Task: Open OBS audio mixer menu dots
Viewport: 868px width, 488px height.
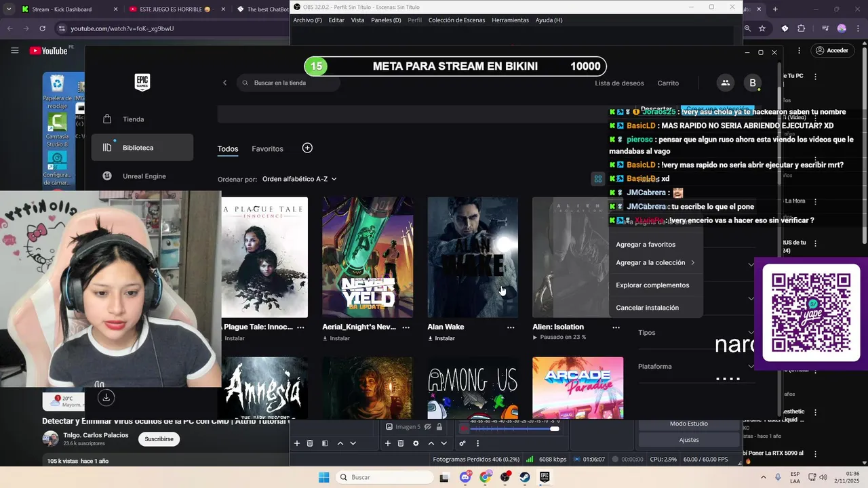Action: (477, 443)
